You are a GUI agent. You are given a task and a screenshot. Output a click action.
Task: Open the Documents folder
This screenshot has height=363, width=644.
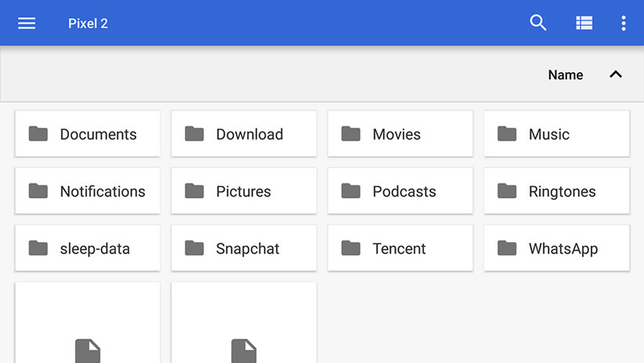(87, 134)
